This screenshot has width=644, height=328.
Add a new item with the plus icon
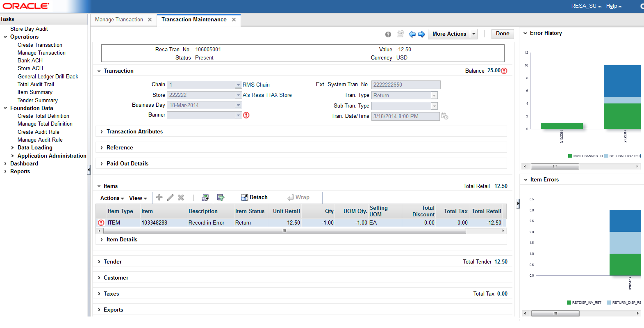pyautogui.click(x=159, y=197)
